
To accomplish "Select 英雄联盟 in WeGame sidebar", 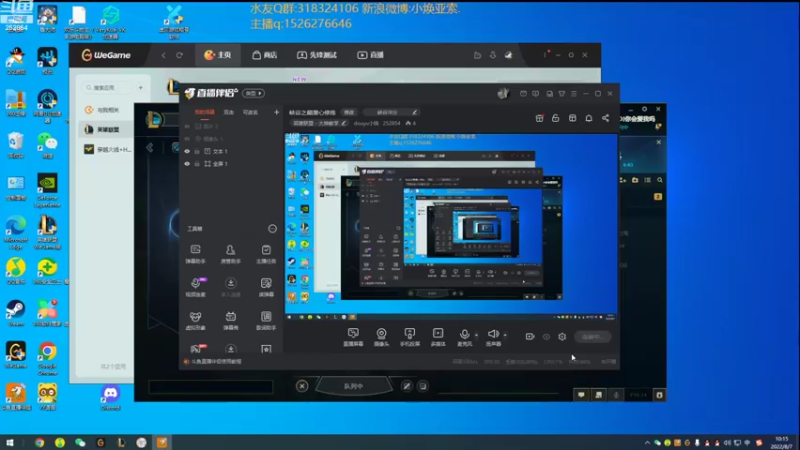I will [x=104, y=130].
